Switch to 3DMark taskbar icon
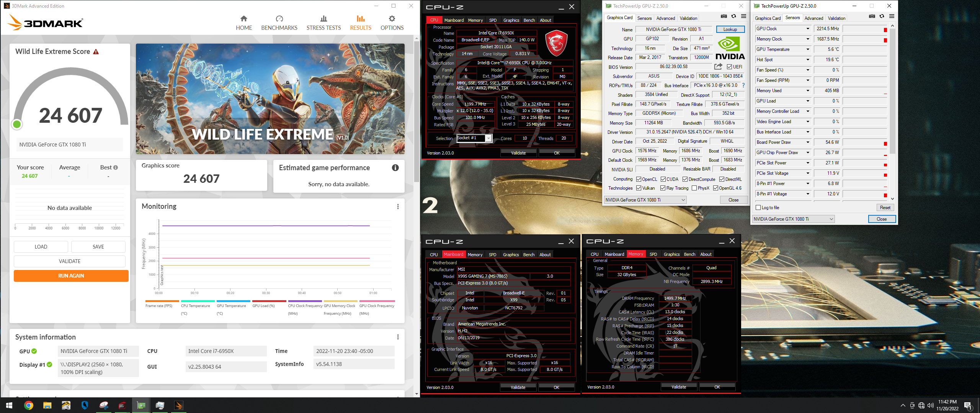 [179, 405]
